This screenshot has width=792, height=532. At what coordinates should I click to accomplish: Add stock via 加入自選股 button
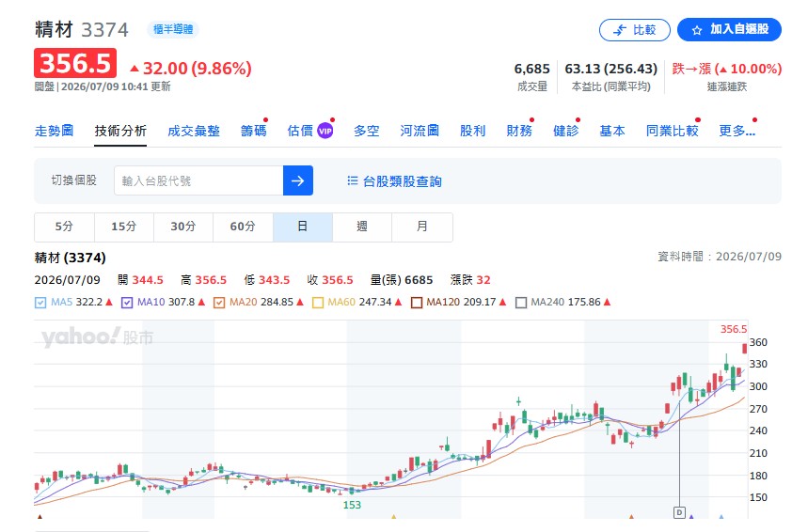pos(729,30)
